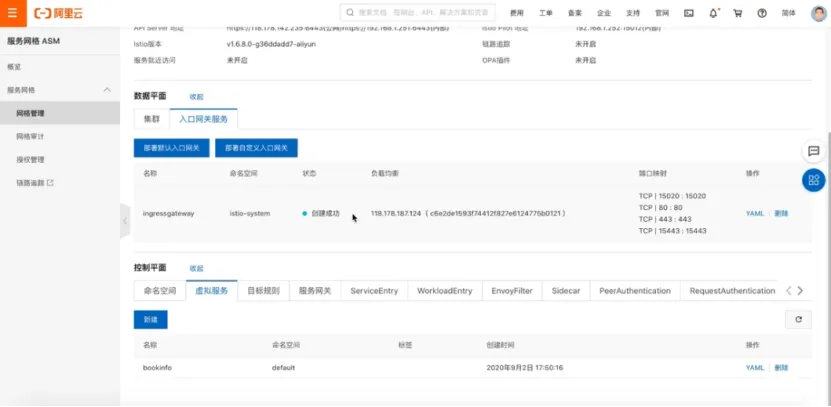The width and height of the screenshot is (831, 407).
Task: View YAML of ingressgateway
Action: tap(755, 214)
